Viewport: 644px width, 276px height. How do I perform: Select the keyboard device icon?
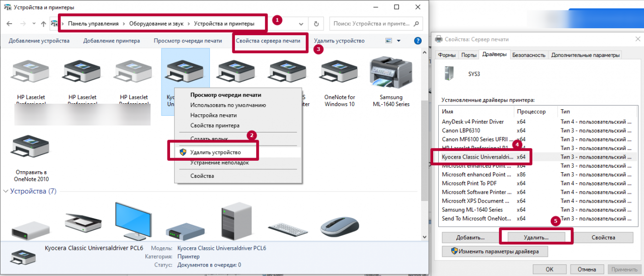(x=288, y=230)
